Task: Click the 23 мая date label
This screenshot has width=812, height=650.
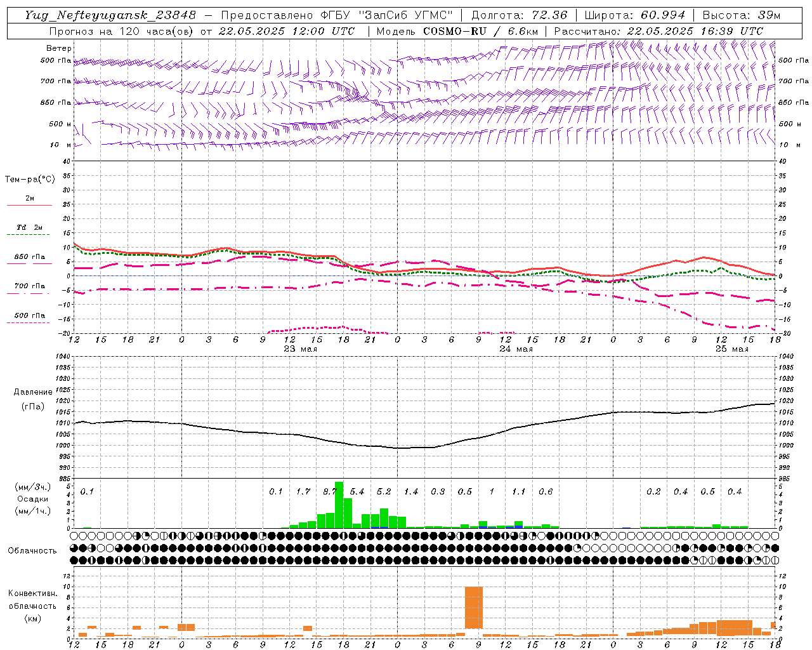Action: coord(301,349)
